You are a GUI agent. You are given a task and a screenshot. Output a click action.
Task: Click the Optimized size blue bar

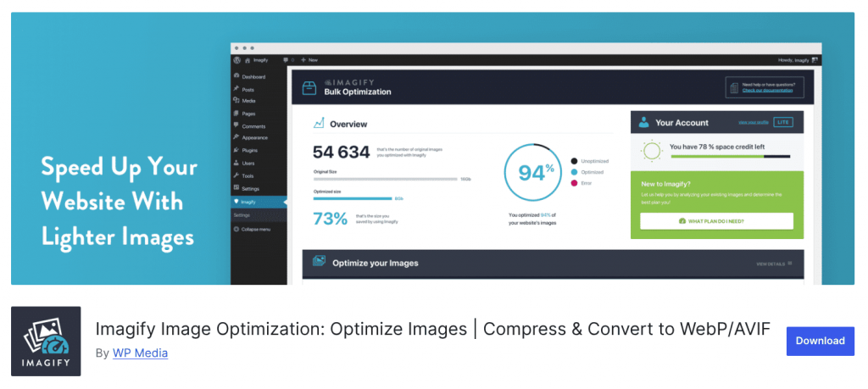coord(353,198)
